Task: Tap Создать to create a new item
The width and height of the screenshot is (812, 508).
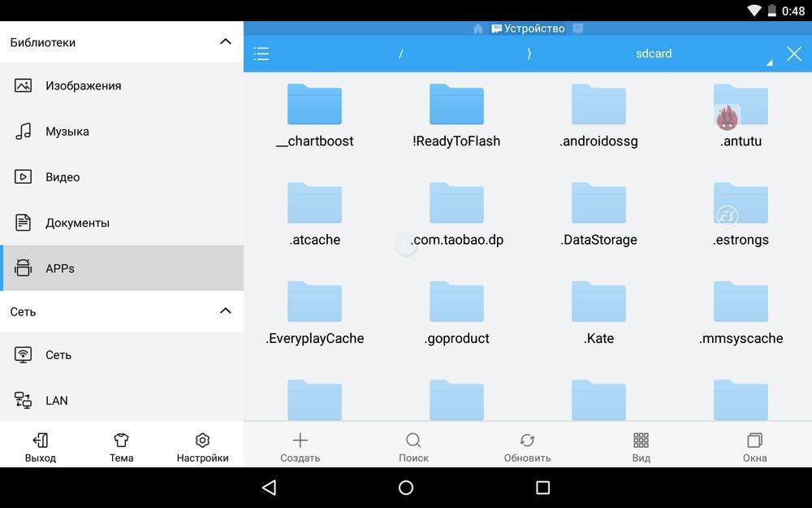Action: [300, 448]
